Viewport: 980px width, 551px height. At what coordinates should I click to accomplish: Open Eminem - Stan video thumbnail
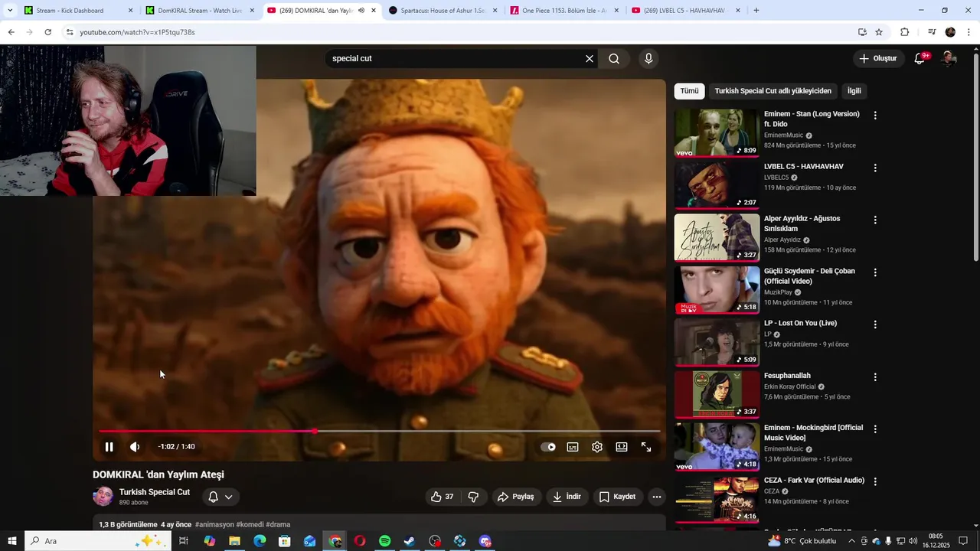point(717,132)
